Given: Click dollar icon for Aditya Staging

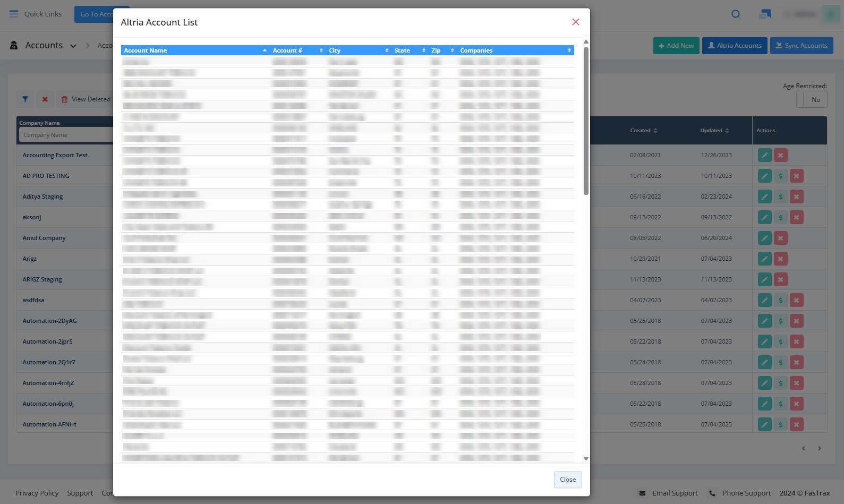Looking at the screenshot, I should (780, 197).
